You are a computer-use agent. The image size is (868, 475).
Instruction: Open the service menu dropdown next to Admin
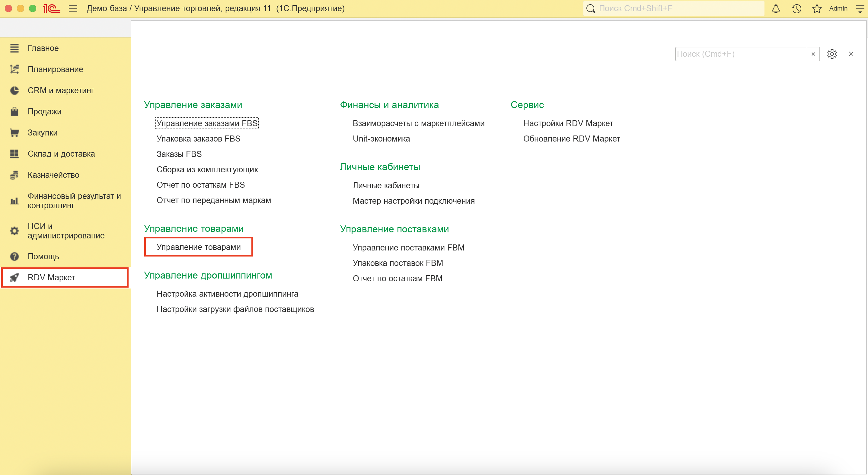tap(860, 9)
